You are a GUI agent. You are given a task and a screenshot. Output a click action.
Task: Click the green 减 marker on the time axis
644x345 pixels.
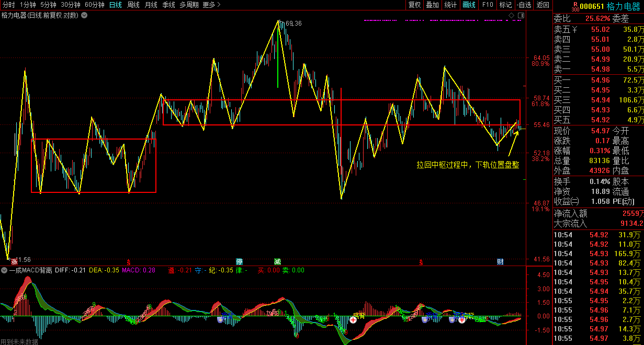pyautogui.click(x=277, y=261)
